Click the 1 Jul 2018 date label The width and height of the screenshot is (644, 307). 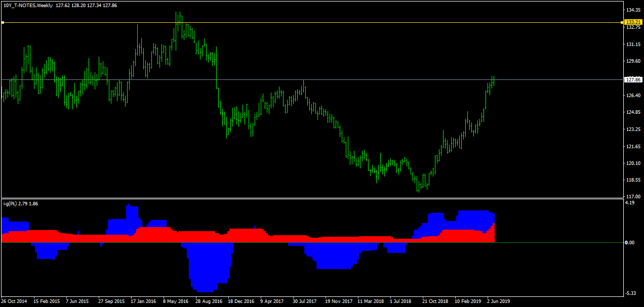click(400, 301)
